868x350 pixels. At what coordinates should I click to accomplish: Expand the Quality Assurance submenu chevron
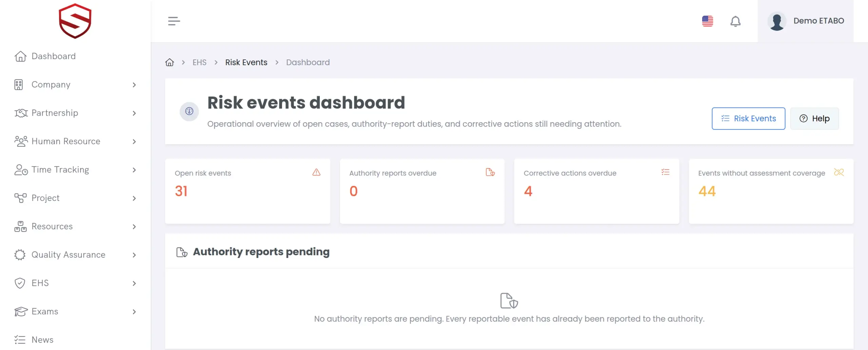pos(134,255)
